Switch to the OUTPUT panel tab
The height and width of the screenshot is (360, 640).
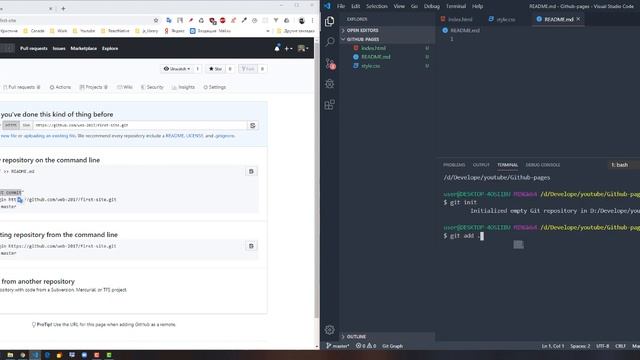click(481, 165)
